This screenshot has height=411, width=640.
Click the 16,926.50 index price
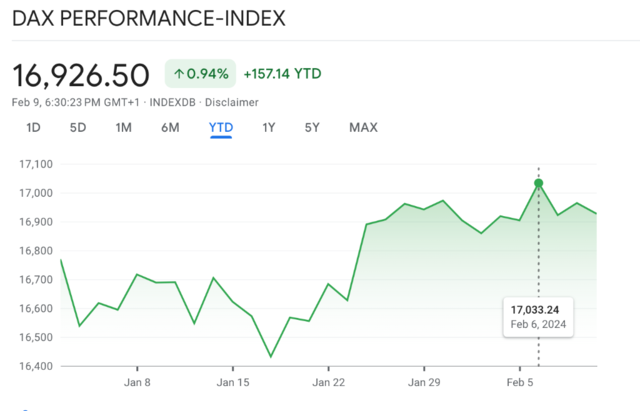point(81,74)
